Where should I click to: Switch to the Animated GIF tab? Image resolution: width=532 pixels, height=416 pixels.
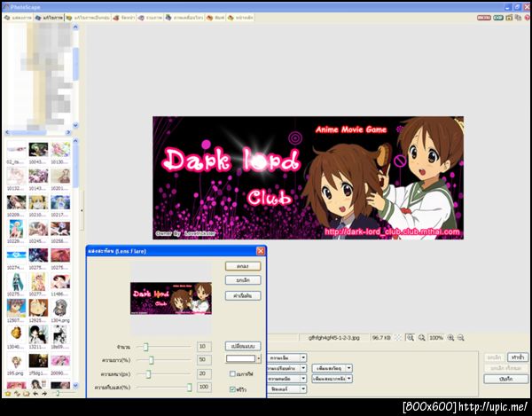pos(184,18)
